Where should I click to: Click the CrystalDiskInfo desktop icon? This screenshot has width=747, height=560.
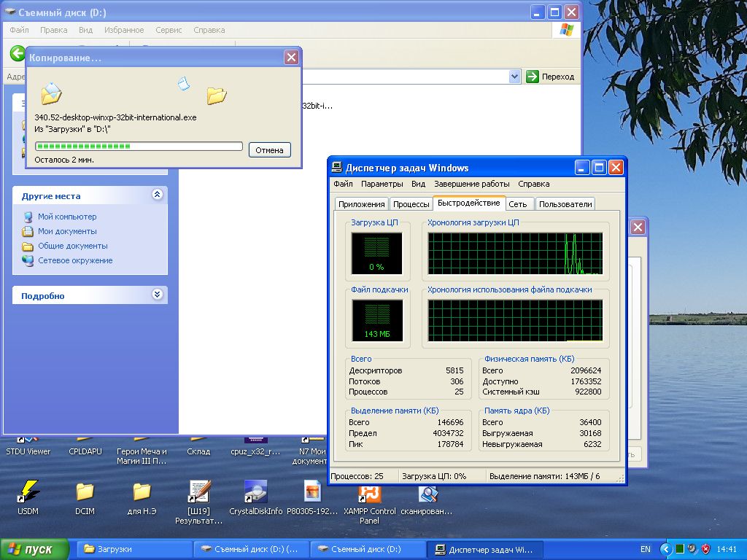255,492
